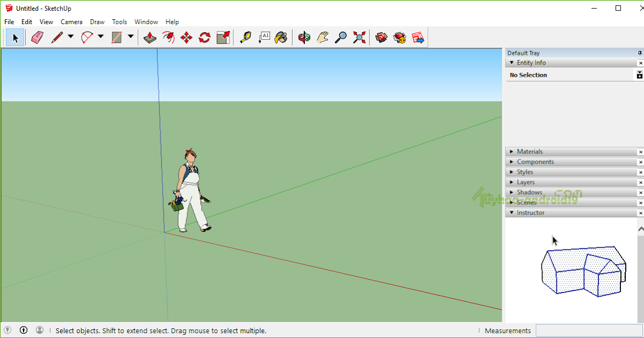Close the Shadows panel
This screenshot has height=338, width=644.
point(640,193)
